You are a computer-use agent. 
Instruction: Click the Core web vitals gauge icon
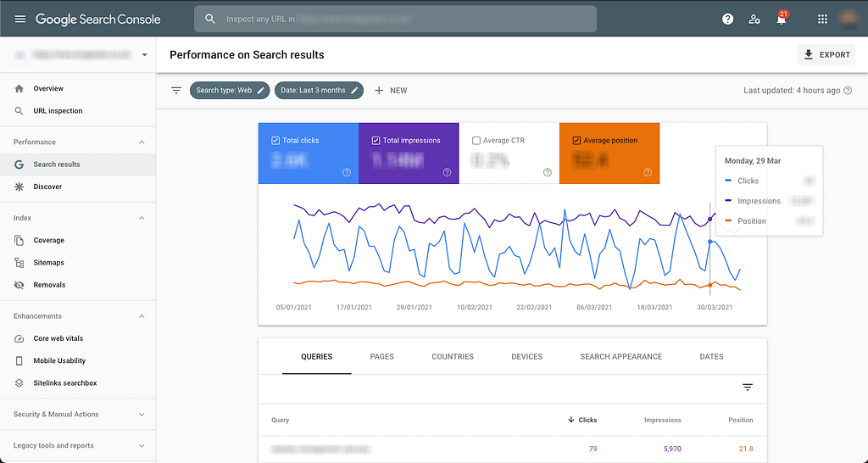point(19,338)
